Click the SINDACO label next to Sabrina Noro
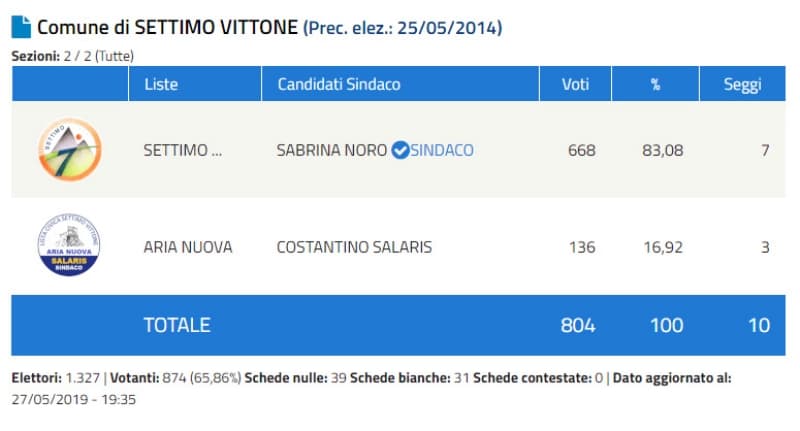 442,150
